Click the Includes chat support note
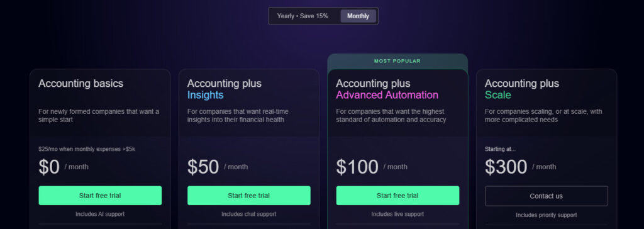 (x=249, y=214)
